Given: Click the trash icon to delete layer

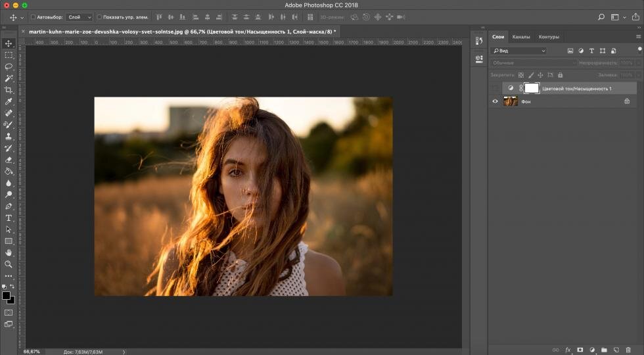Looking at the screenshot, I should (x=627, y=350).
